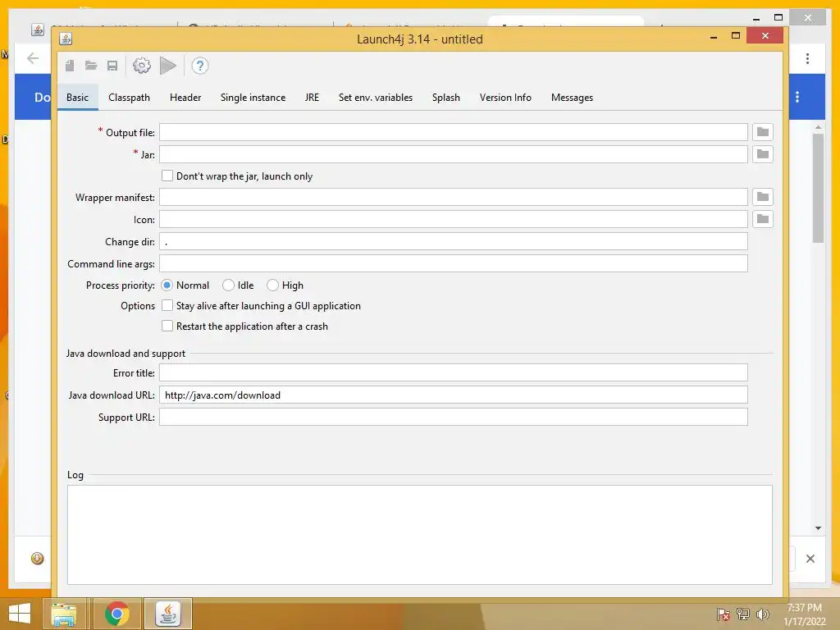The width and height of the screenshot is (840, 630).
Task: Browse for Output file folder icon
Action: click(762, 132)
